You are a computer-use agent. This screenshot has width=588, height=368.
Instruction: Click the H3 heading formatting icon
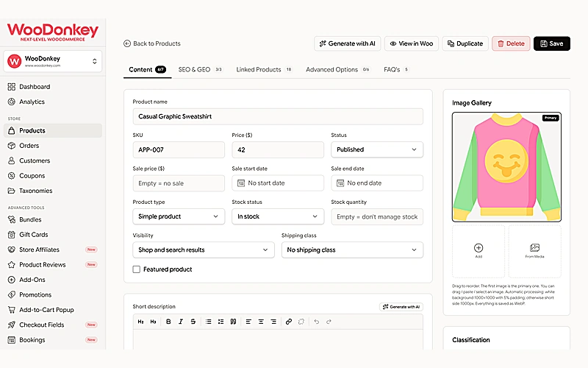(x=153, y=322)
